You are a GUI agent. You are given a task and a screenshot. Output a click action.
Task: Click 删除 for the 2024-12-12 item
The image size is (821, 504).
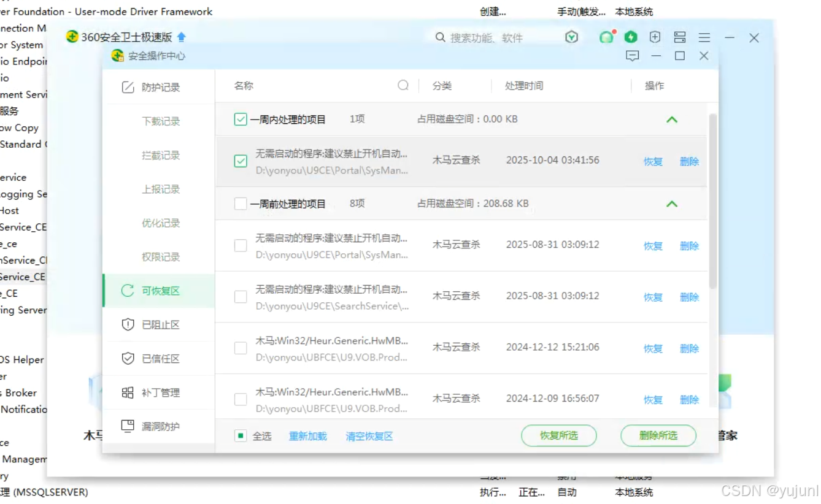coord(689,349)
